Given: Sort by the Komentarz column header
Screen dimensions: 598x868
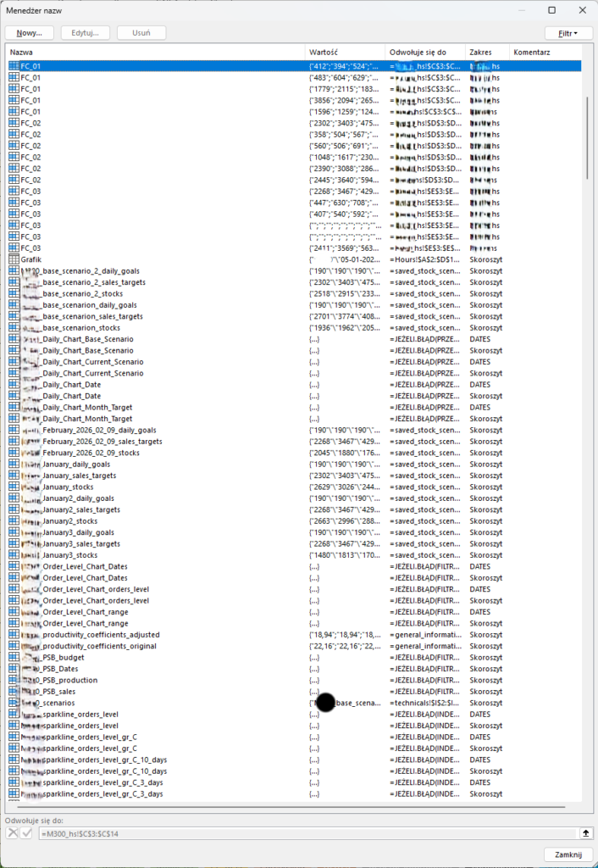Looking at the screenshot, I should point(545,52).
